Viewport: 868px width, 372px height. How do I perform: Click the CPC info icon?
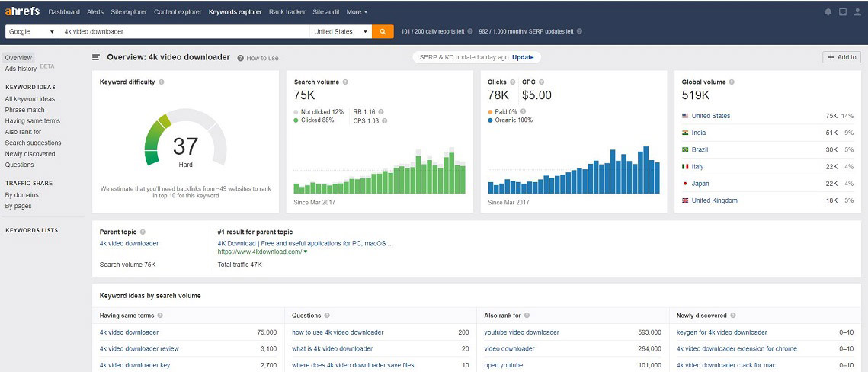(541, 82)
